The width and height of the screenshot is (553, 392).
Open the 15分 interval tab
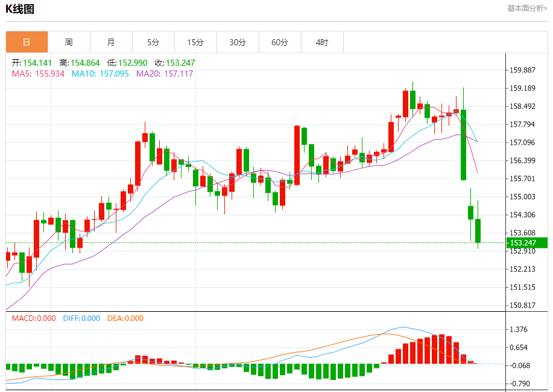[x=195, y=42]
